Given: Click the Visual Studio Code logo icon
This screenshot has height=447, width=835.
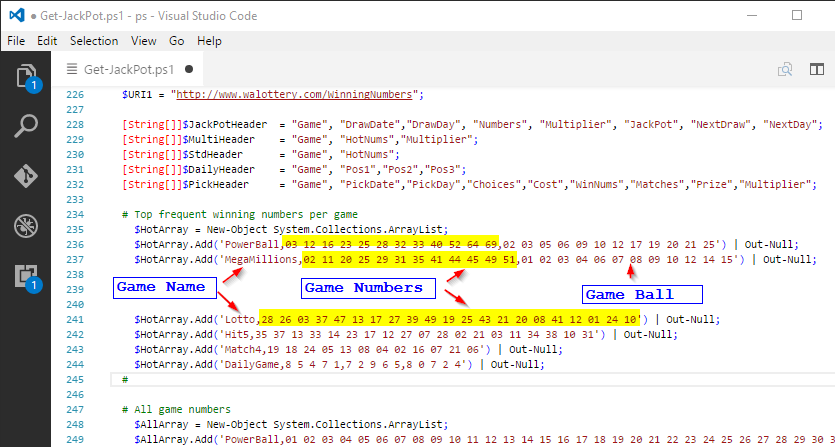Looking at the screenshot, I should (x=18, y=15).
